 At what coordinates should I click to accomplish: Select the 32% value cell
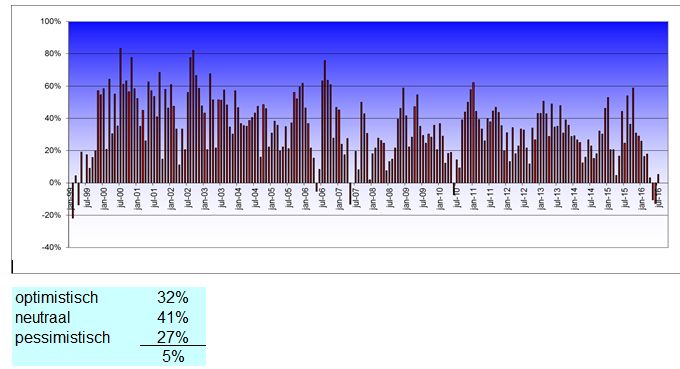point(173,297)
